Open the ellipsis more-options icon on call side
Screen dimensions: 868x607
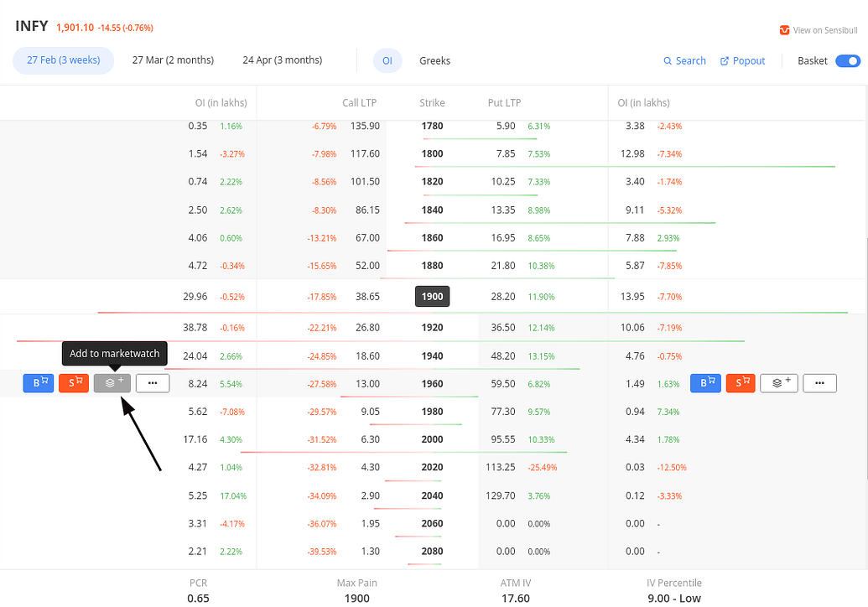(152, 382)
